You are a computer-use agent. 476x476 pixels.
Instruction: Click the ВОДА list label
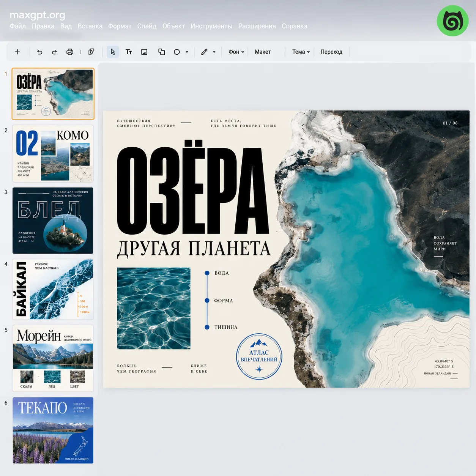222,273
